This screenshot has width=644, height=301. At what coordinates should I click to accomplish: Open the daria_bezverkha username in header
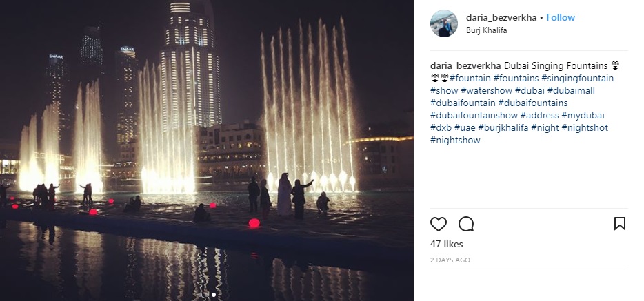501,17
